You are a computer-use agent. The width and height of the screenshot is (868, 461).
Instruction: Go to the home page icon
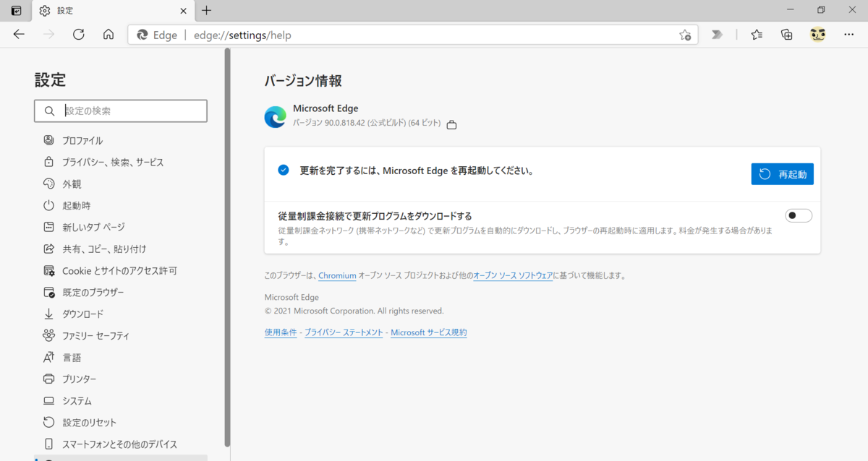coord(109,35)
